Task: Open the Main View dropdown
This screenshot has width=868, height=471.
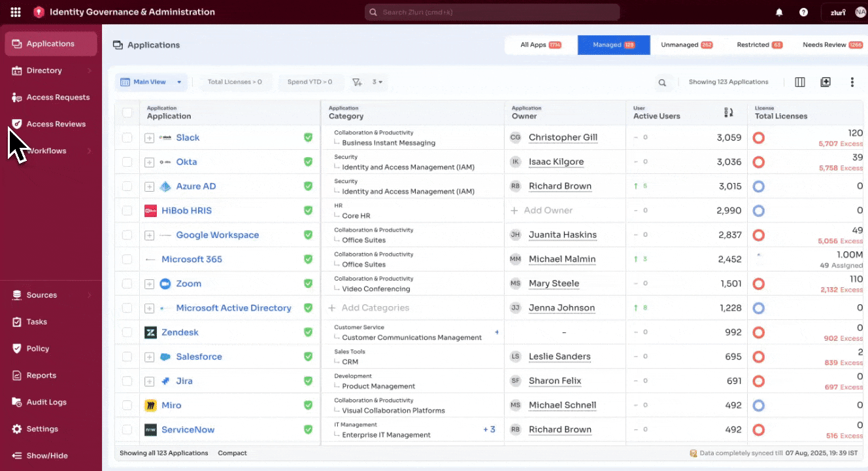Action: tap(152, 82)
